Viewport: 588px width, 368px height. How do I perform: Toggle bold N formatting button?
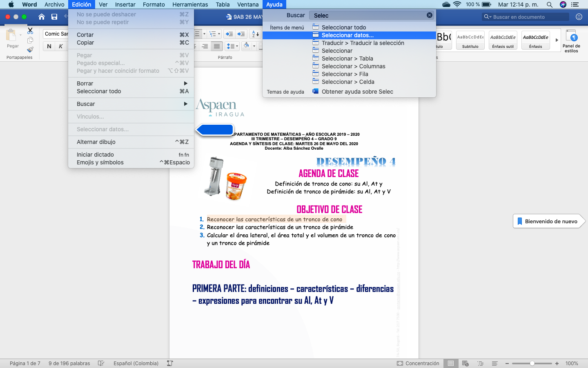click(x=49, y=46)
